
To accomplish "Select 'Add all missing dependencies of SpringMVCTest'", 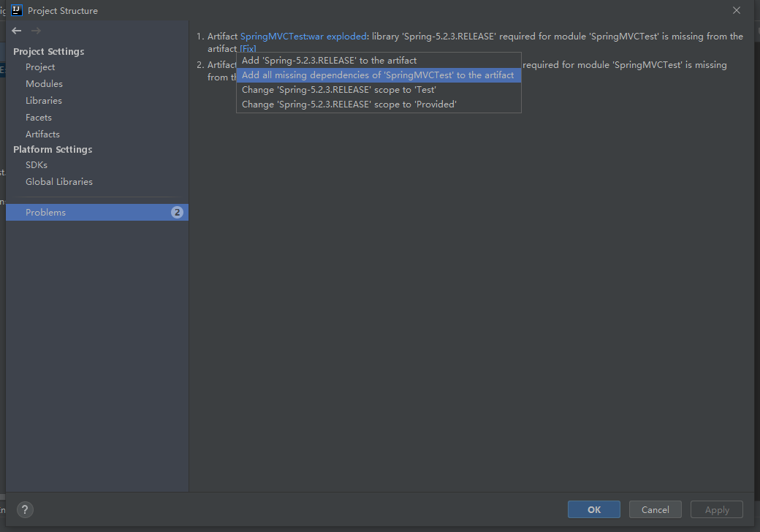I will click(377, 75).
